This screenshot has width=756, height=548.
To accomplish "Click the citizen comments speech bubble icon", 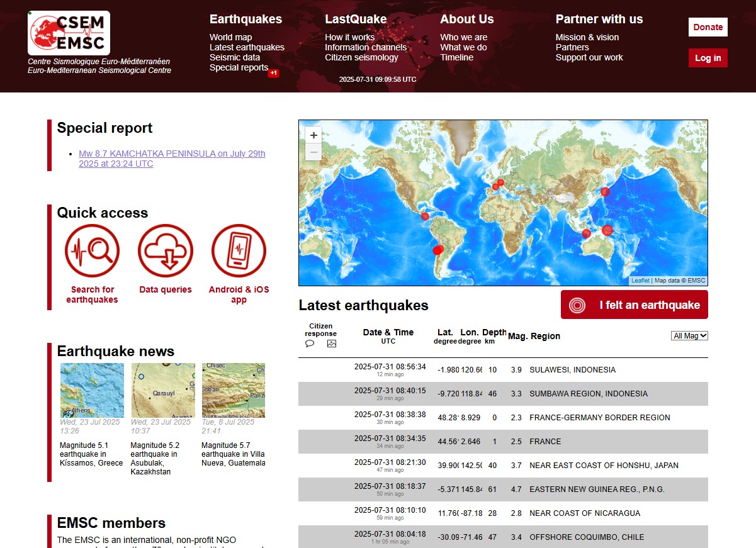I will [310, 344].
